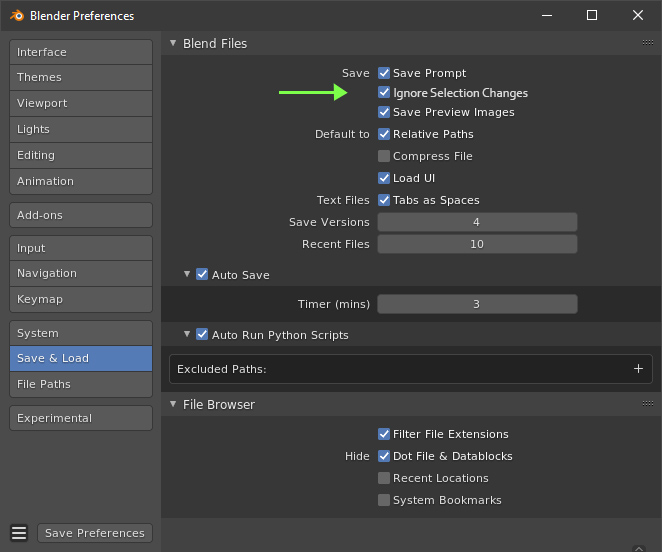Image resolution: width=662 pixels, height=552 pixels.
Task: Click the Excluded Paths box
Action: tap(410, 369)
